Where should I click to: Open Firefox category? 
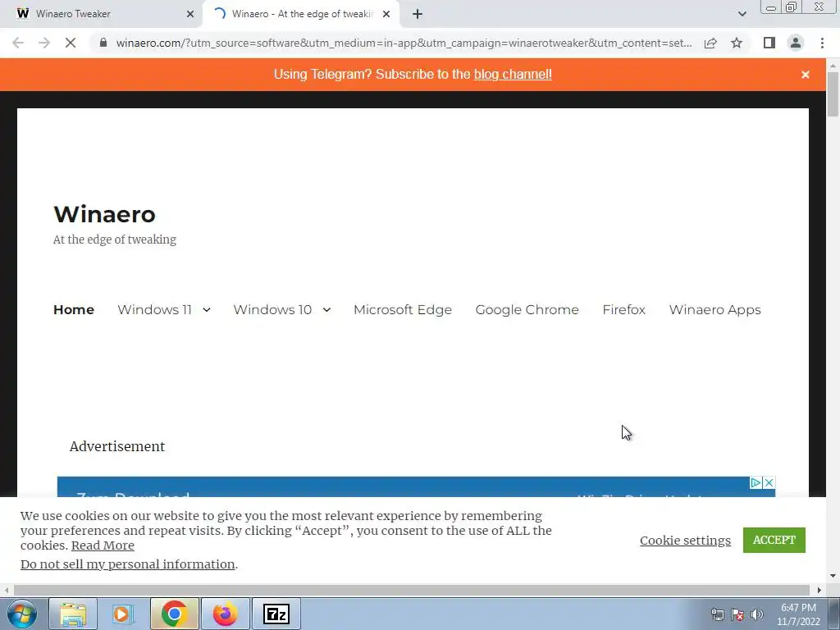624,309
